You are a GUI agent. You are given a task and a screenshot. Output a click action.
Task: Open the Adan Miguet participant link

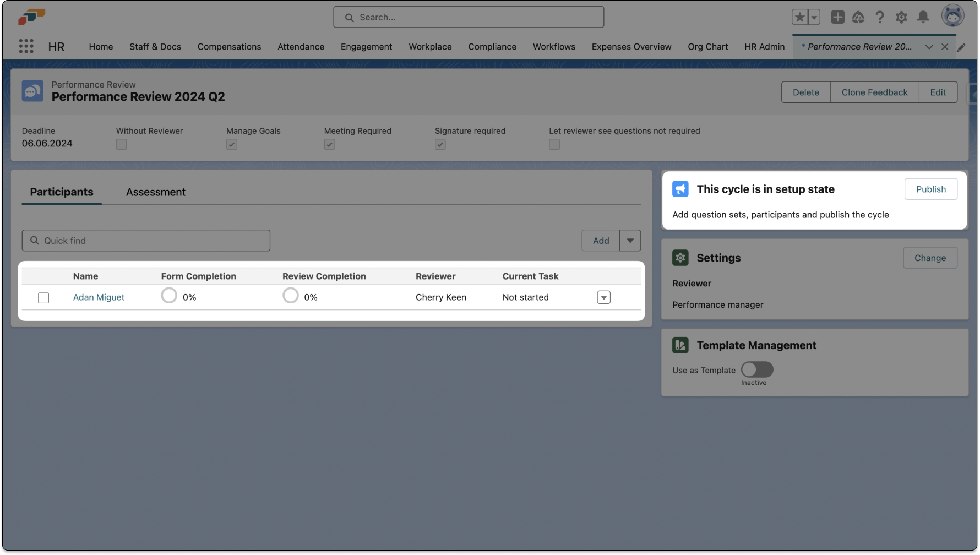pyautogui.click(x=99, y=297)
